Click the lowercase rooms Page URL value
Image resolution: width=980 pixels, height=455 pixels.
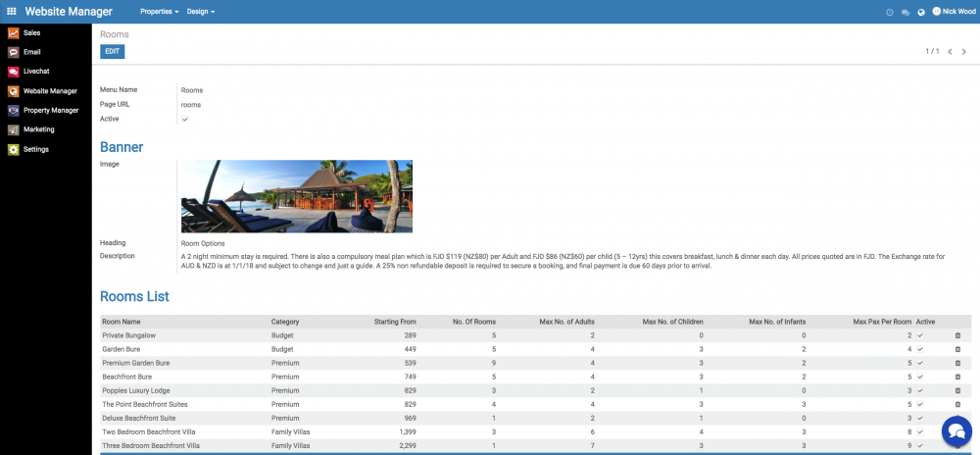191,105
